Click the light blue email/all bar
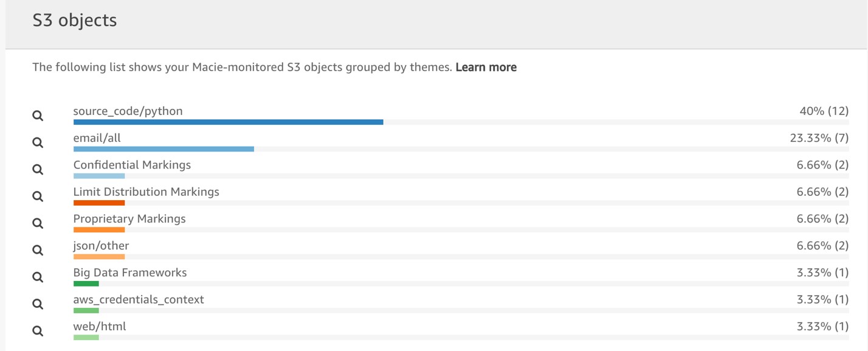 click(x=164, y=148)
